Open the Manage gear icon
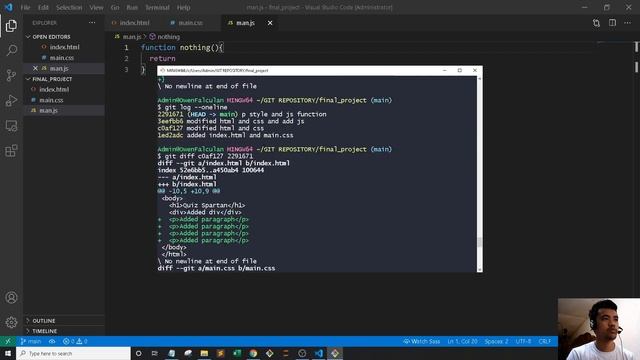640x360 pixels. (11, 322)
